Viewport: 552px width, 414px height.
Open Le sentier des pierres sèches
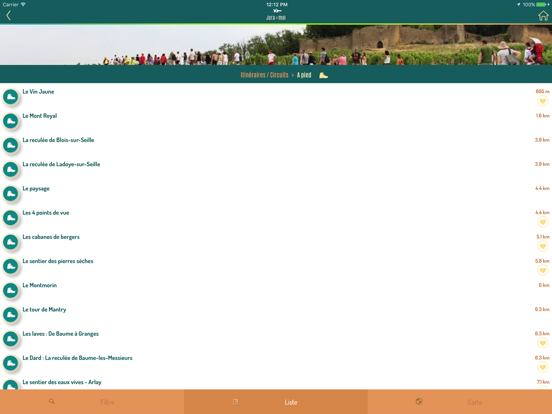276,266
